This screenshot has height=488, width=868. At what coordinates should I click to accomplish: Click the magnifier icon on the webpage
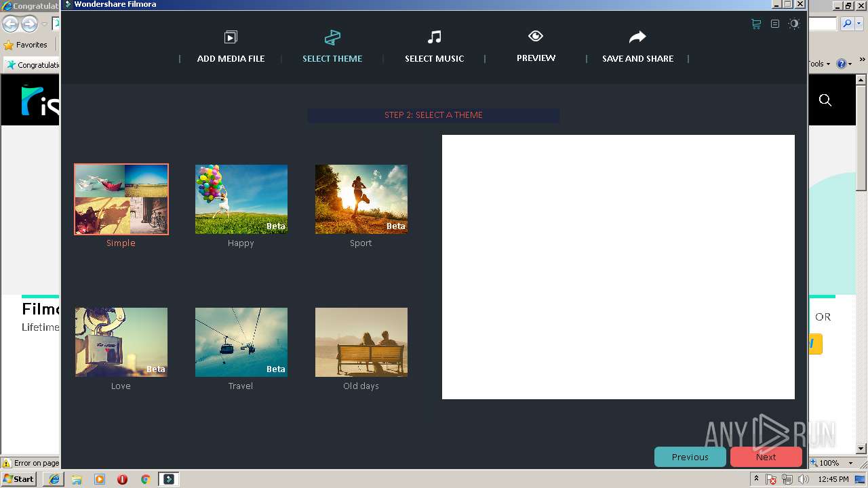(825, 100)
